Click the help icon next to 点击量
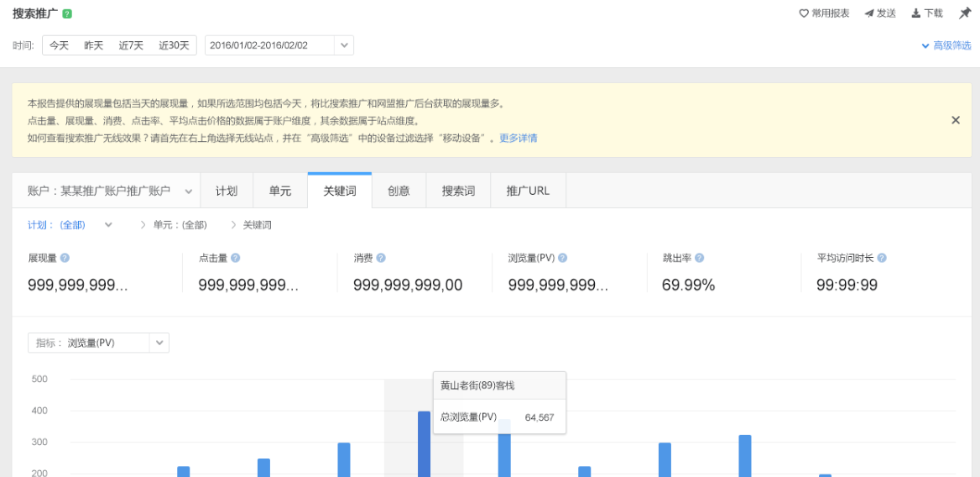This screenshot has width=980, height=477. coord(235,259)
